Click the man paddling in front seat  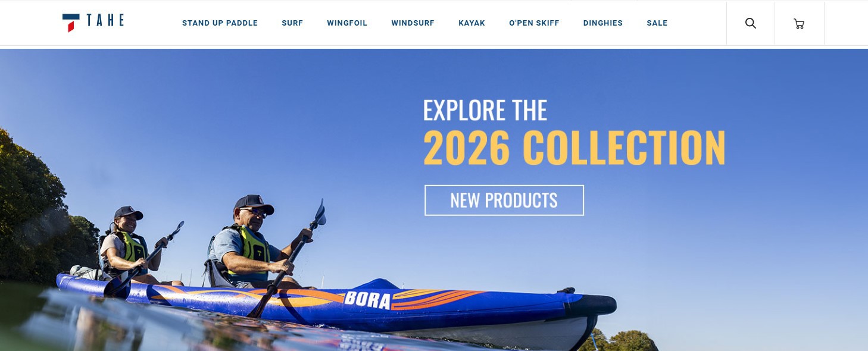(x=250, y=244)
